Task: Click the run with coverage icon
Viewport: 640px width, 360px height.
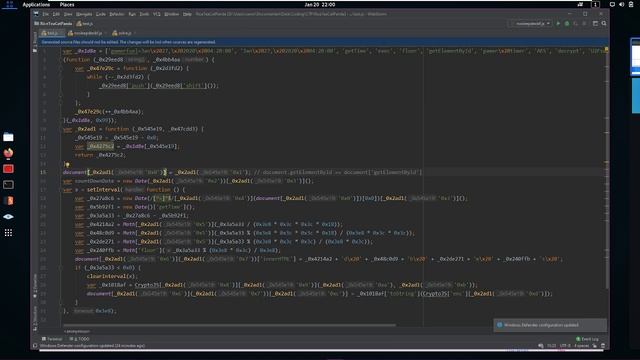Action: tap(576, 24)
